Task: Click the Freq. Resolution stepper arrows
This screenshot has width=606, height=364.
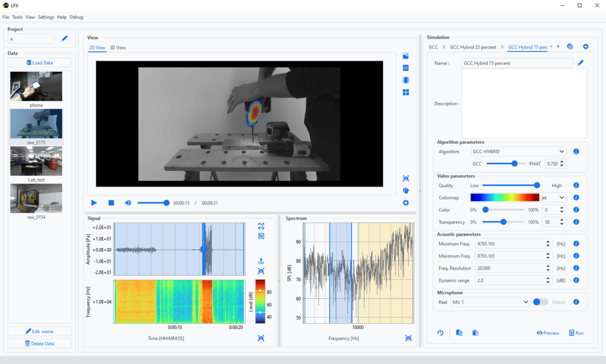Action: [548, 268]
